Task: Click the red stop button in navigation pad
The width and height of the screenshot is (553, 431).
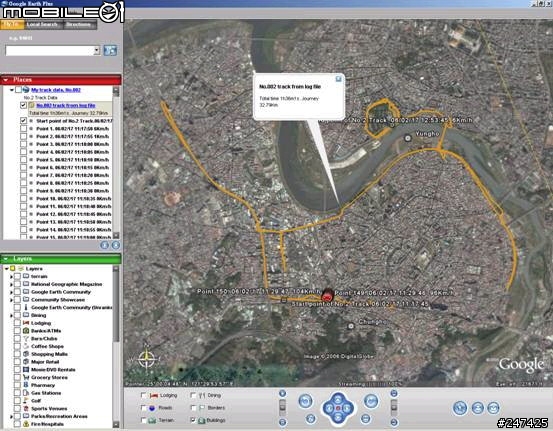Action: pos(338,408)
